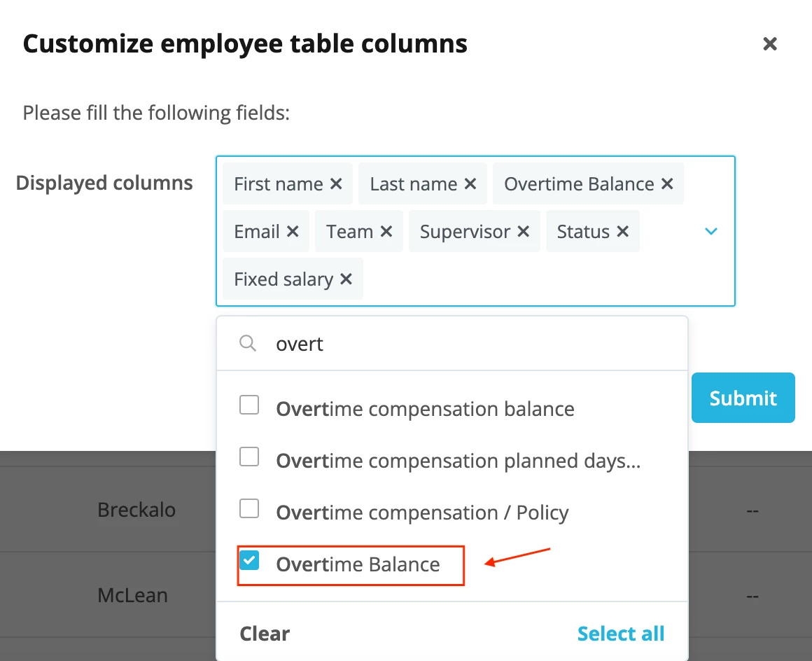Uncheck the Overtime Balance checkbox
Screen dimensions: 812x661
249,560
